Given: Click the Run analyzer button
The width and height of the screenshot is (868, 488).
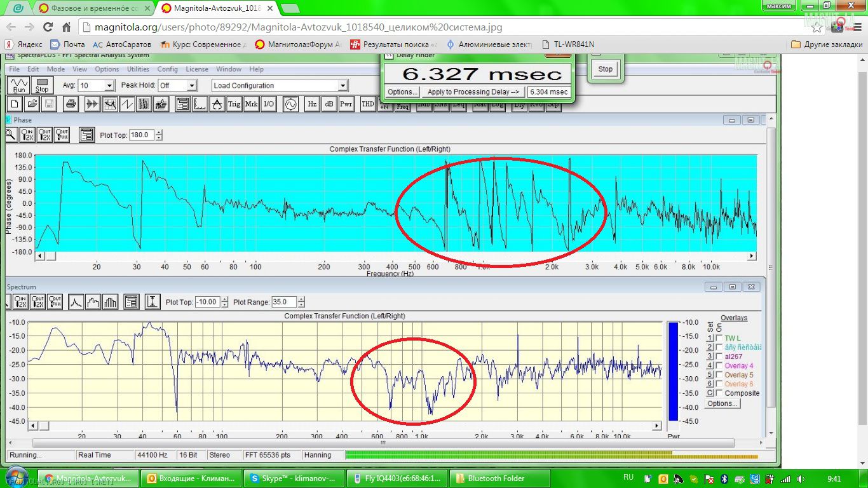Looking at the screenshot, I should coord(18,85).
